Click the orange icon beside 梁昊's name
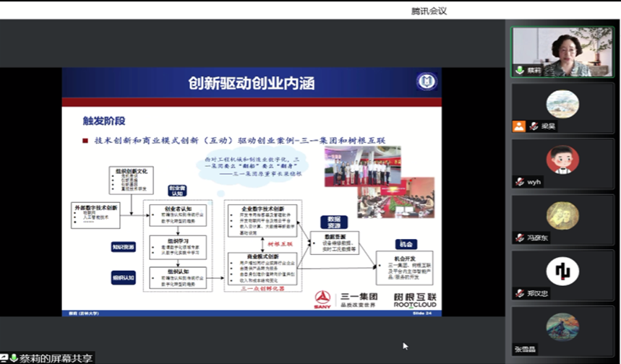This screenshot has height=364, width=621. [x=519, y=126]
